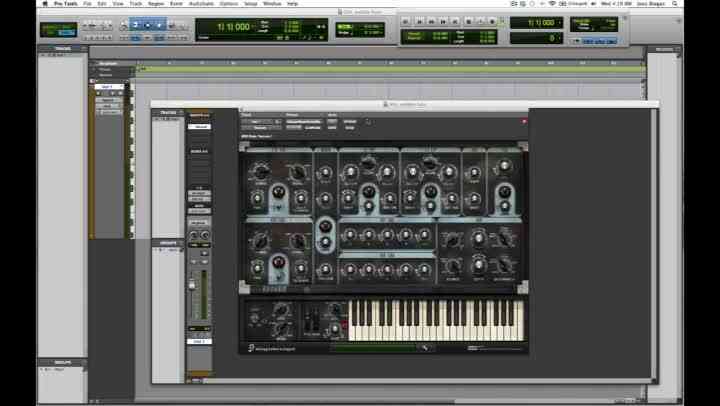Click the left pan knob on channel strip
Screen dimensions: 720x406
point(194,236)
